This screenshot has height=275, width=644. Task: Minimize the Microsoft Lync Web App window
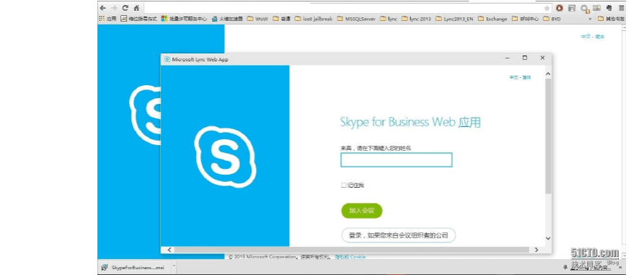pyautogui.click(x=508, y=58)
